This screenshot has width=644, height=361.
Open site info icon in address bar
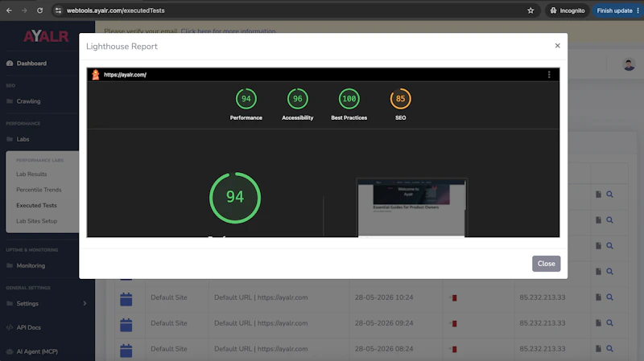[58, 10]
